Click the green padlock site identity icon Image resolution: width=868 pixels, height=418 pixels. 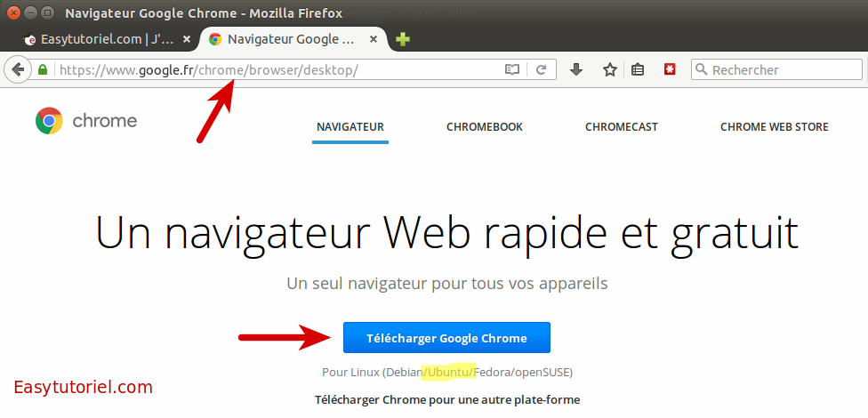click(x=43, y=69)
